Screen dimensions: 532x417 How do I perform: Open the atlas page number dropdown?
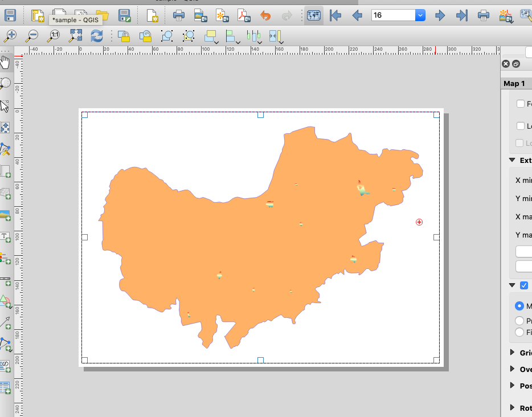click(420, 15)
